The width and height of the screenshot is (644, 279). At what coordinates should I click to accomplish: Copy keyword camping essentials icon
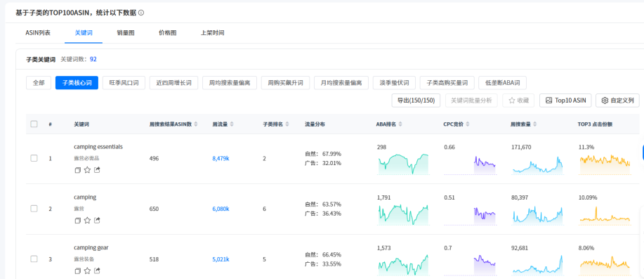pos(77,170)
